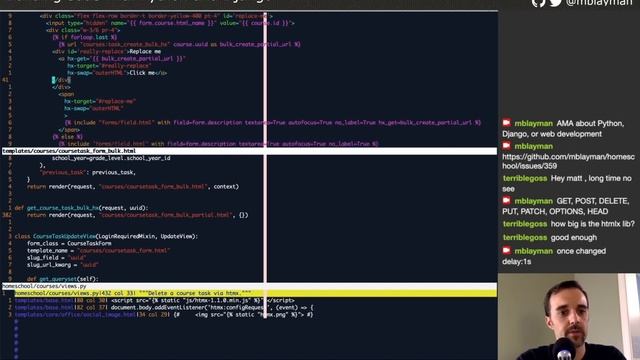Viewport: 640px width, 360px height.
Task: Click the 'slug_field =' line
Action: 56,258
